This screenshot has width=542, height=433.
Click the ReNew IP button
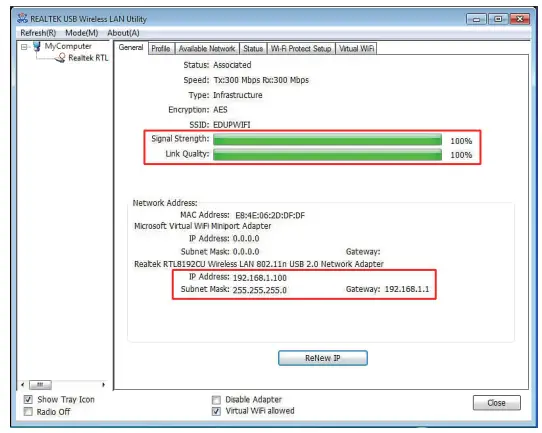[323, 358]
